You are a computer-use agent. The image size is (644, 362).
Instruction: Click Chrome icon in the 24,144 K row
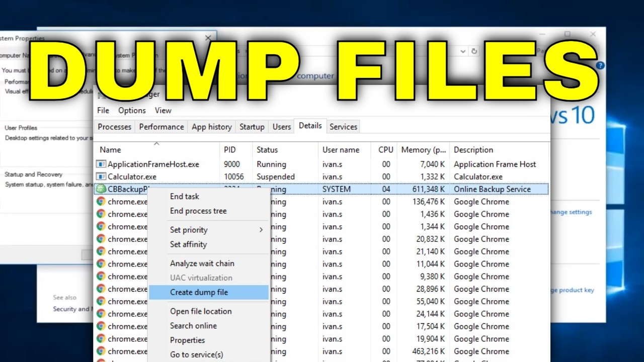click(101, 314)
